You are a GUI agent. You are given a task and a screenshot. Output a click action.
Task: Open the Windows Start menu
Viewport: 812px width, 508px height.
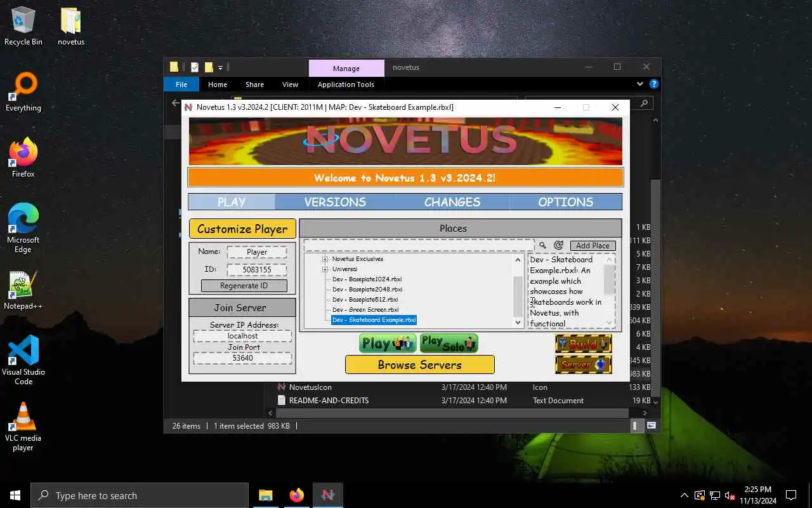click(x=15, y=495)
